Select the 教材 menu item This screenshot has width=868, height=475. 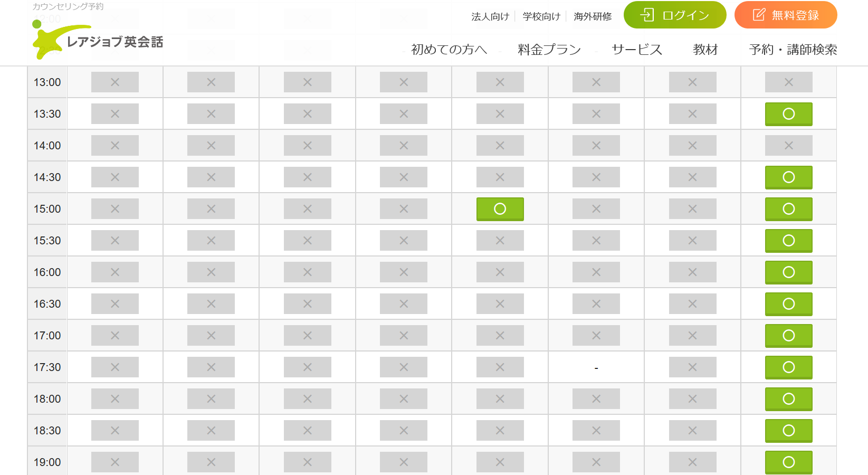(x=705, y=50)
